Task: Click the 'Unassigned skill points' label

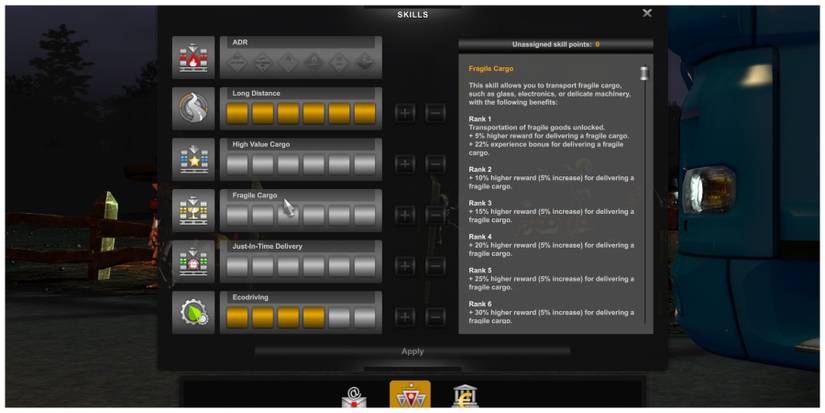Action: pos(552,45)
